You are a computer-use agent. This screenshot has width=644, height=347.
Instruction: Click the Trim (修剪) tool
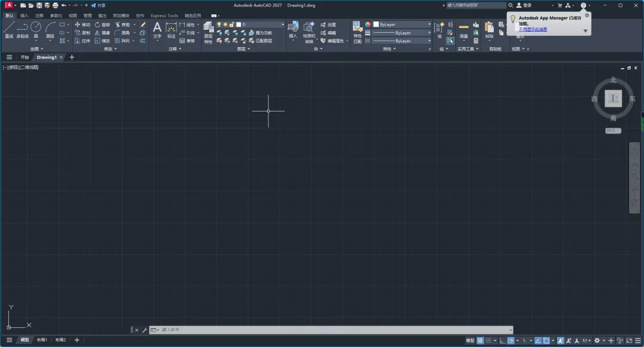(122, 24)
